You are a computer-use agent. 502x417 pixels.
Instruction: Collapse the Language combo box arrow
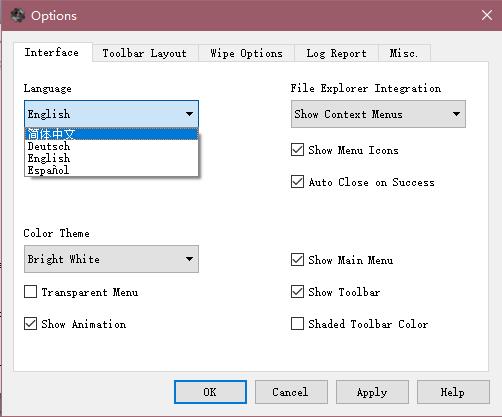pyautogui.click(x=189, y=114)
